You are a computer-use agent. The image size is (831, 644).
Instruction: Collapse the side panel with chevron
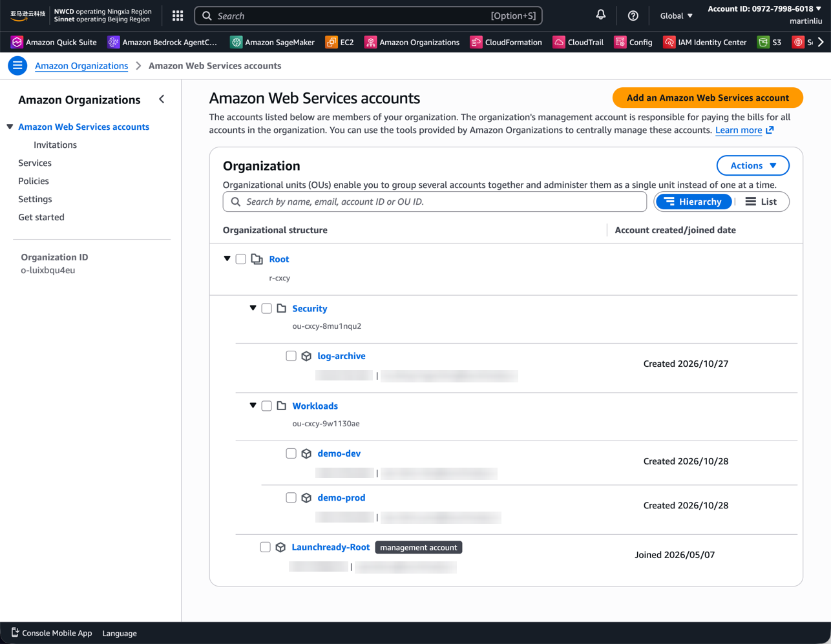tap(162, 99)
